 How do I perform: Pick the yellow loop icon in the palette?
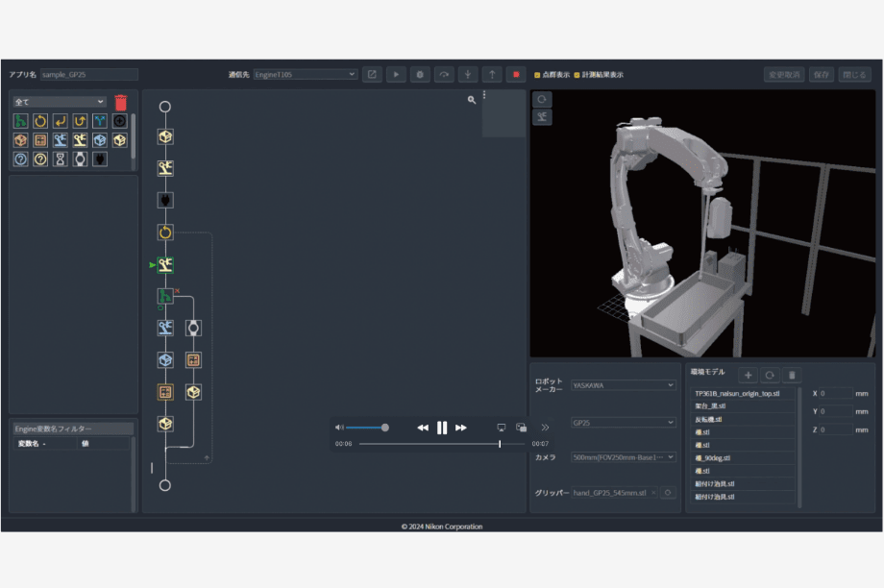40,121
